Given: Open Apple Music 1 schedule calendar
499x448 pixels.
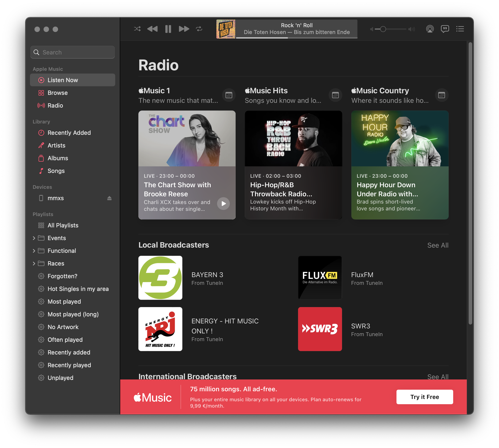Looking at the screenshot, I should pos(229,95).
